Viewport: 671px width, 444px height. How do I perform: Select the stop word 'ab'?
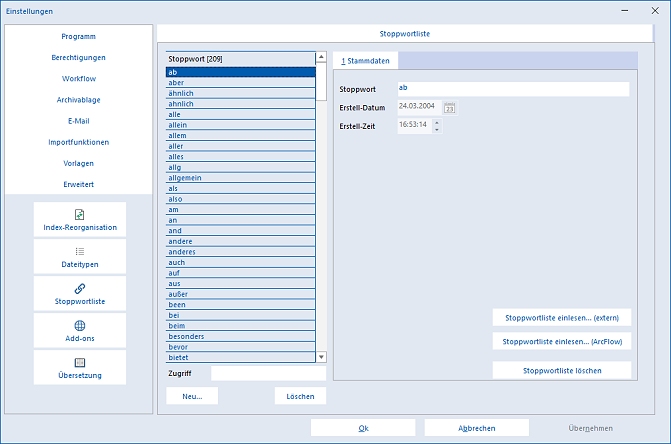tap(241, 72)
